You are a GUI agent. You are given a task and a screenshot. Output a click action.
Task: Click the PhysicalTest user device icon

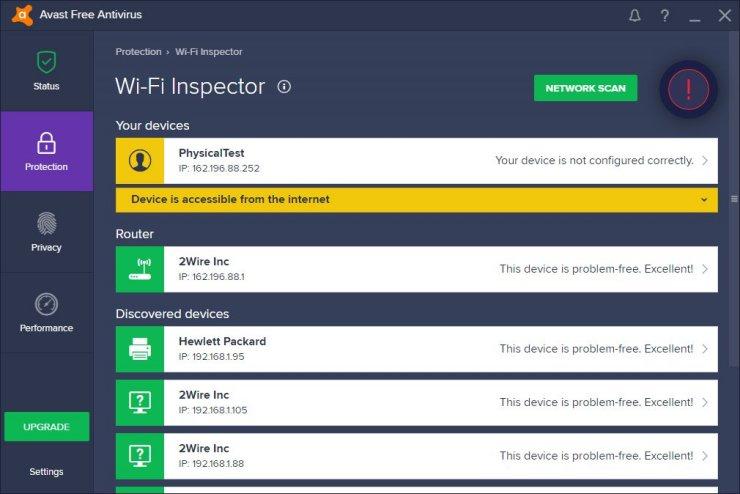(140, 160)
